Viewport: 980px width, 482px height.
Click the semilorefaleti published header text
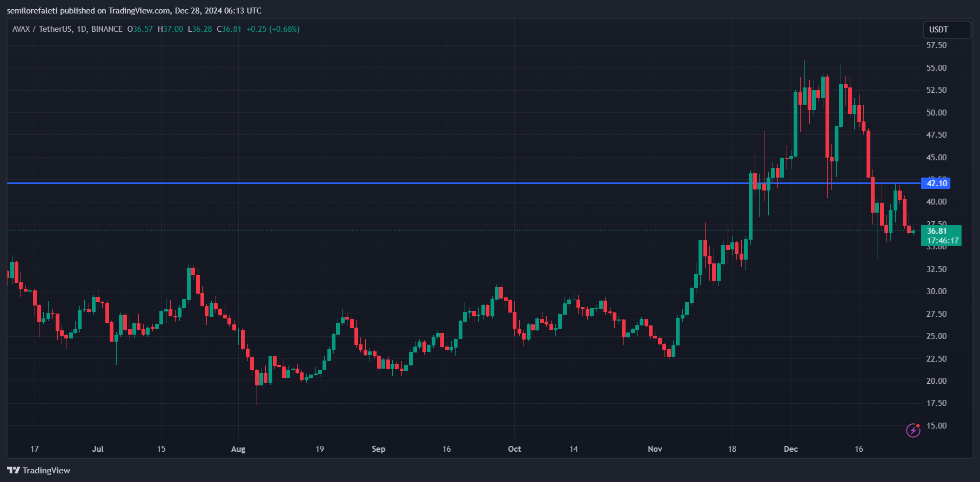[134, 11]
